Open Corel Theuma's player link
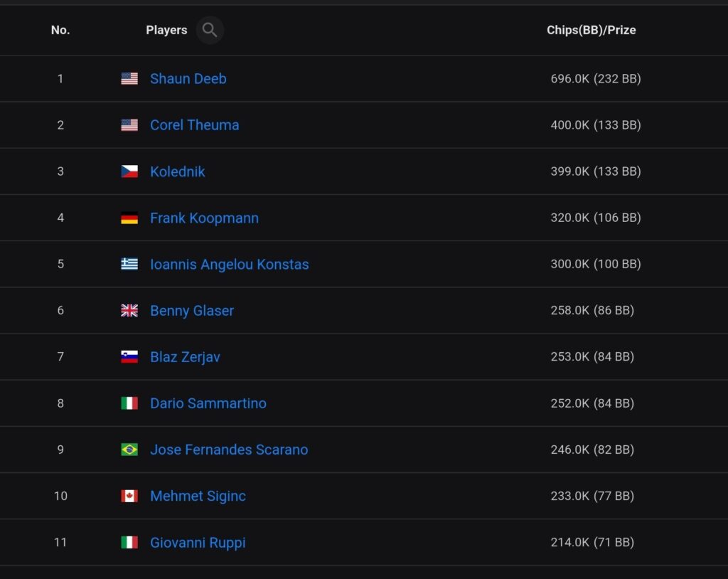 pos(194,125)
